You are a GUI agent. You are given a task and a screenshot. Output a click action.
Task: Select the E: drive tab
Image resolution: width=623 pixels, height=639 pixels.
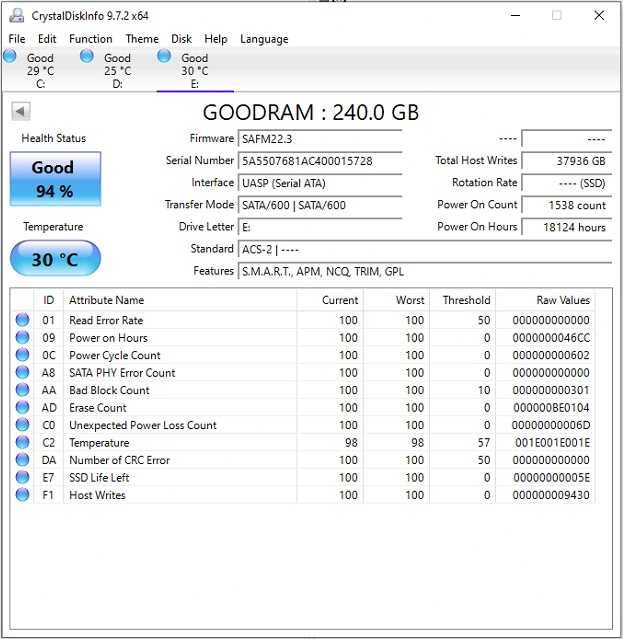tap(195, 71)
